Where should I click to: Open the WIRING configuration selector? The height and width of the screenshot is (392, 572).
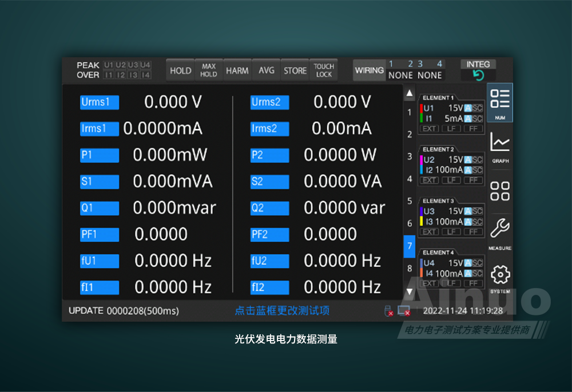point(369,71)
